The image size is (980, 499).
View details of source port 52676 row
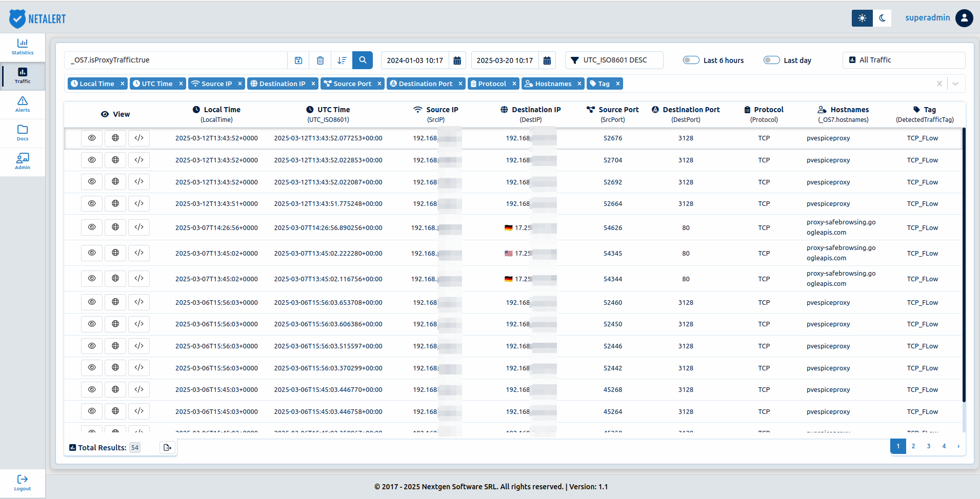click(x=92, y=138)
